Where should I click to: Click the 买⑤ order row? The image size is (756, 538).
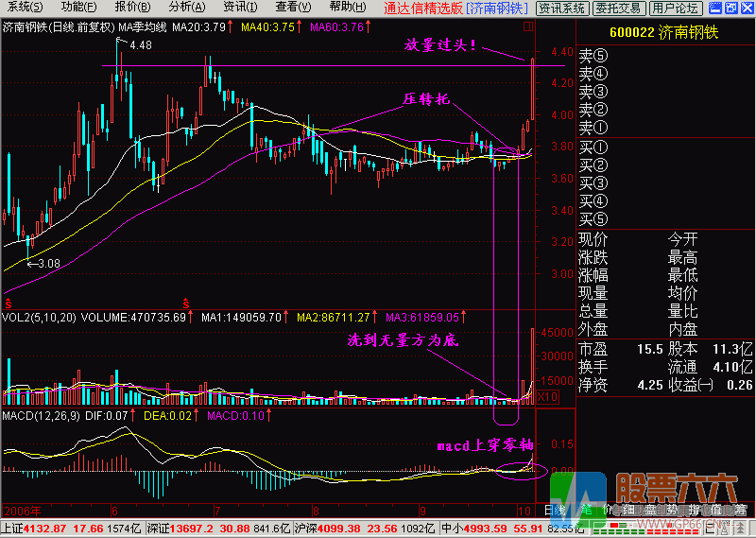pos(664,219)
